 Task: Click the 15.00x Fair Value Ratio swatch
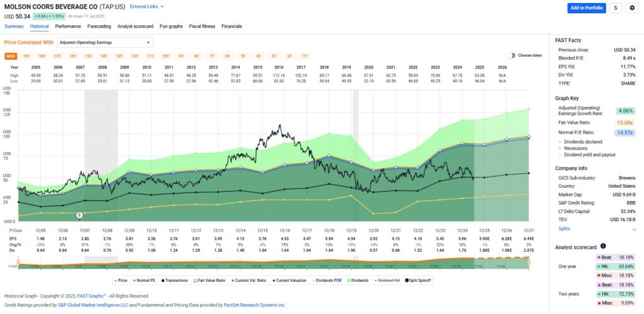pos(626,122)
